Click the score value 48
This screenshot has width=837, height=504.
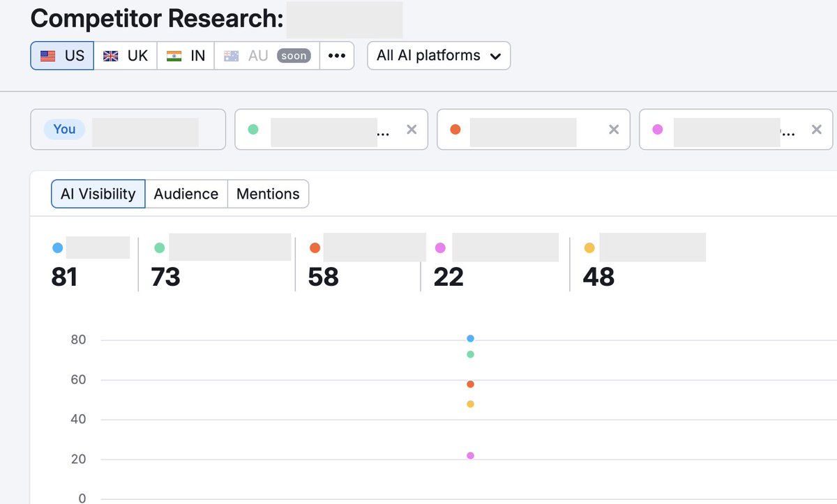point(598,277)
